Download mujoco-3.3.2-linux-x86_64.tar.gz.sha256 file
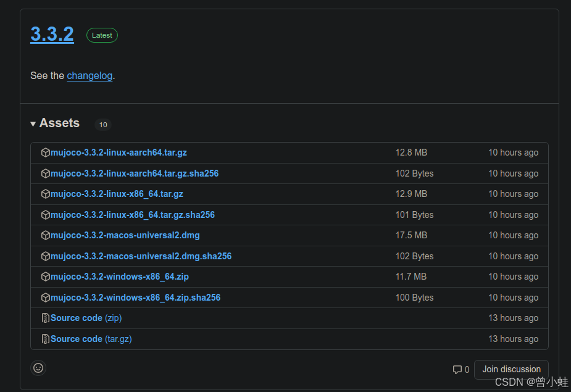This screenshot has width=571, height=392. pos(133,215)
